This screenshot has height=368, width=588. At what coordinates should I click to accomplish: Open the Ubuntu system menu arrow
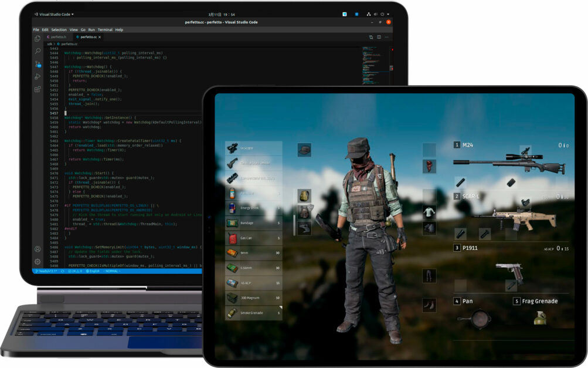(x=388, y=14)
